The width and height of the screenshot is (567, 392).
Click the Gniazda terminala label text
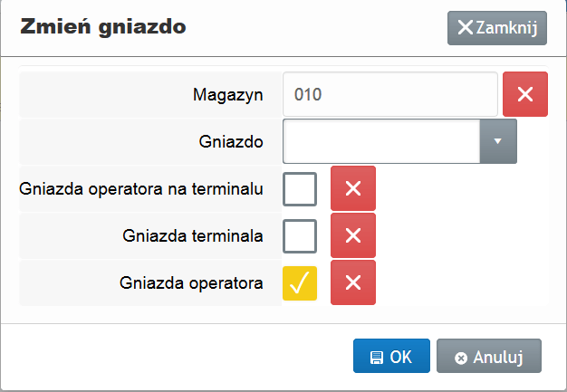coord(192,235)
